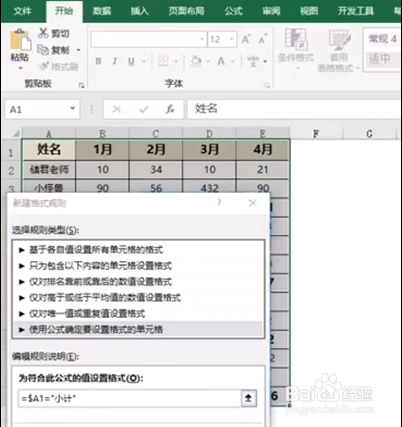
Task: Open the font name dropdown
Action: (x=202, y=39)
